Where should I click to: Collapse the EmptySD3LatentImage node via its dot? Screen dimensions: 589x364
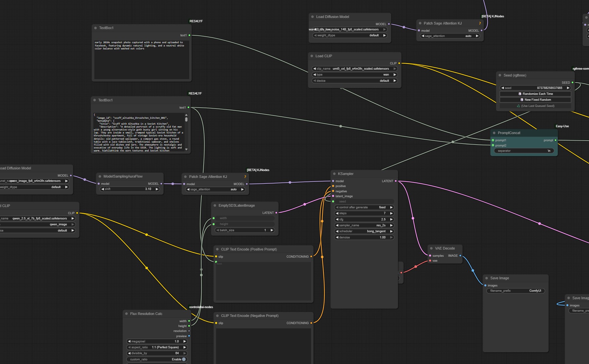(215, 205)
